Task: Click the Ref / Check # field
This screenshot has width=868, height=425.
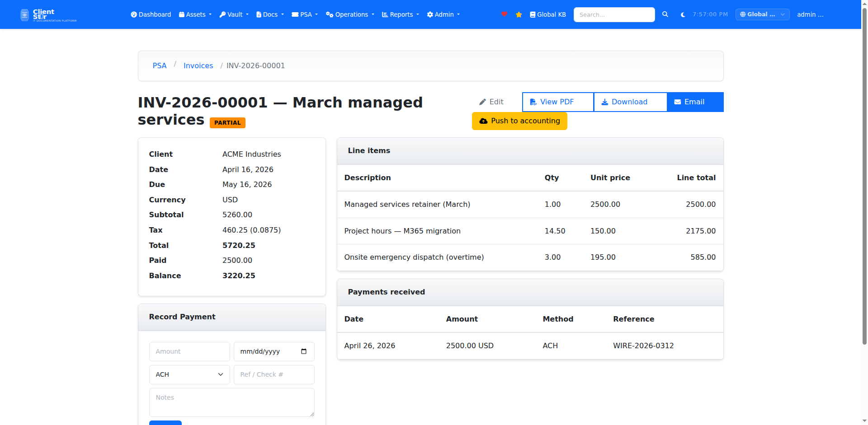Action: pyautogui.click(x=274, y=374)
